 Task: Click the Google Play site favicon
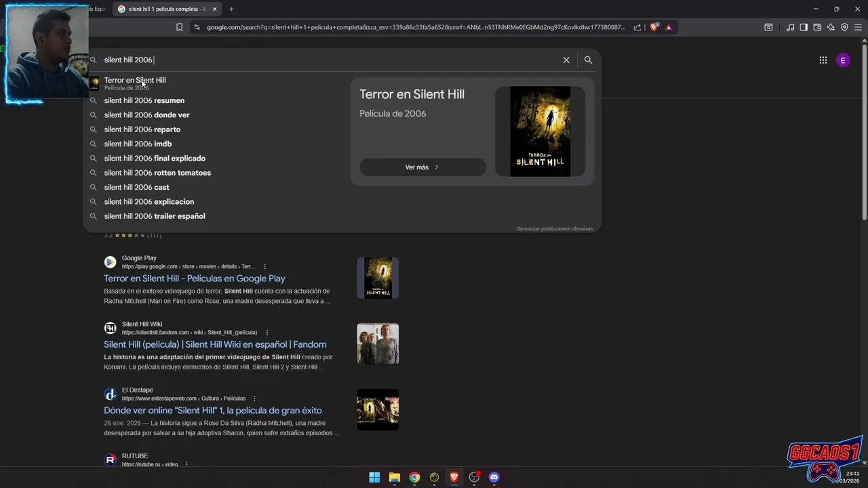110,262
